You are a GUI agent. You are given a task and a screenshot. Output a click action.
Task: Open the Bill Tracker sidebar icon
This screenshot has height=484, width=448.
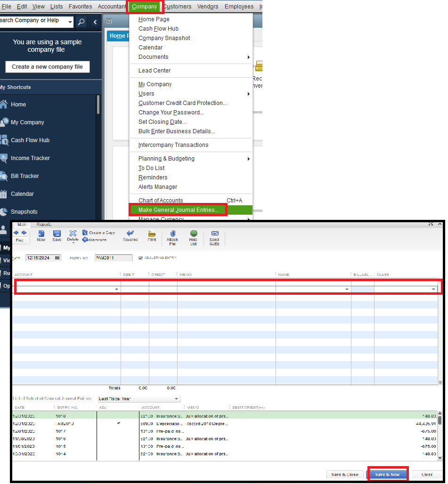point(4,176)
